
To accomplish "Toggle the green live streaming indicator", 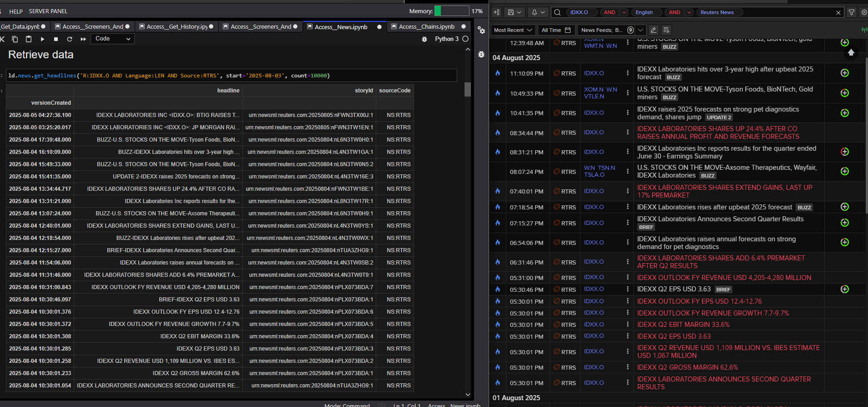I will click(x=864, y=30).
